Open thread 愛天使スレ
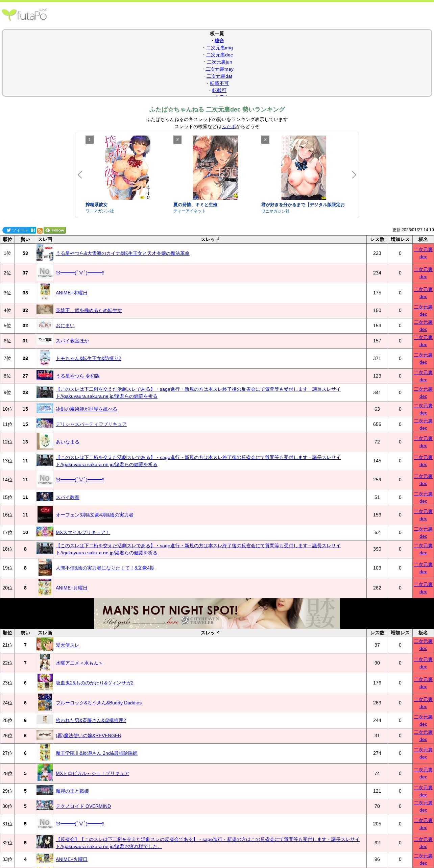 click(x=68, y=645)
